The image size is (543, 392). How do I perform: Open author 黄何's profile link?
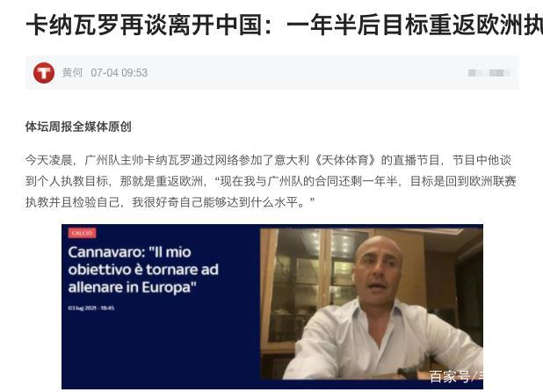pyautogui.click(x=72, y=73)
